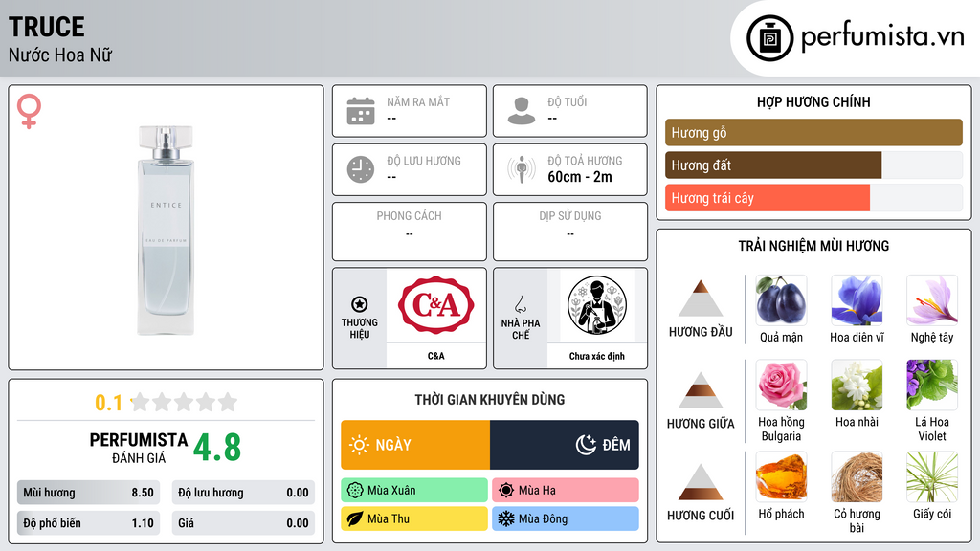The height and width of the screenshot is (551, 980).
Task: Select the Nghệ tây saffron image
Action: (x=932, y=299)
